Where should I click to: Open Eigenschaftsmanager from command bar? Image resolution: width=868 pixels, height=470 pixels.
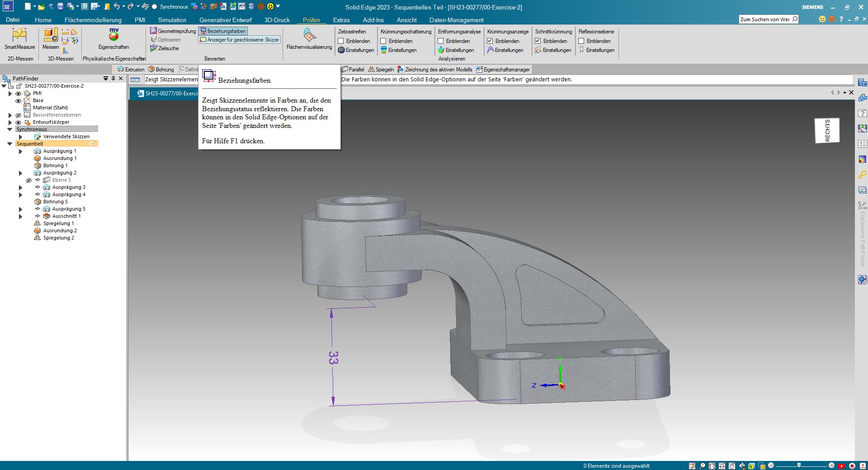pyautogui.click(x=503, y=69)
